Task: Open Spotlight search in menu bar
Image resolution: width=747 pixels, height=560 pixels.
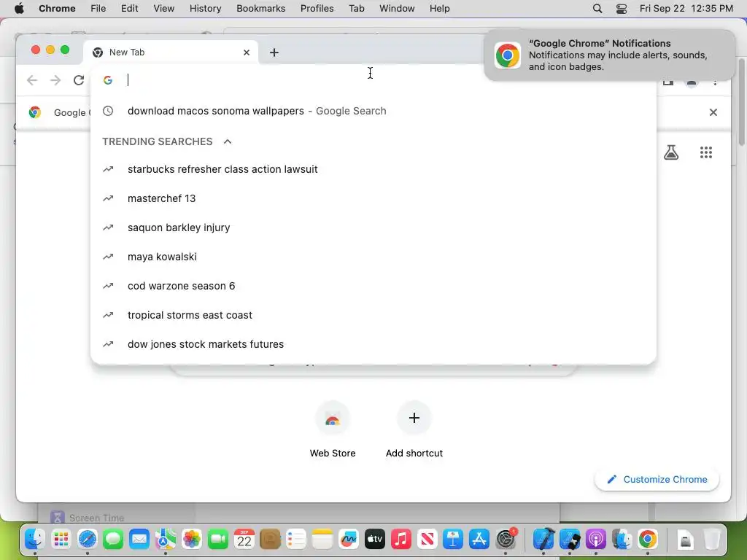Action: click(x=597, y=9)
